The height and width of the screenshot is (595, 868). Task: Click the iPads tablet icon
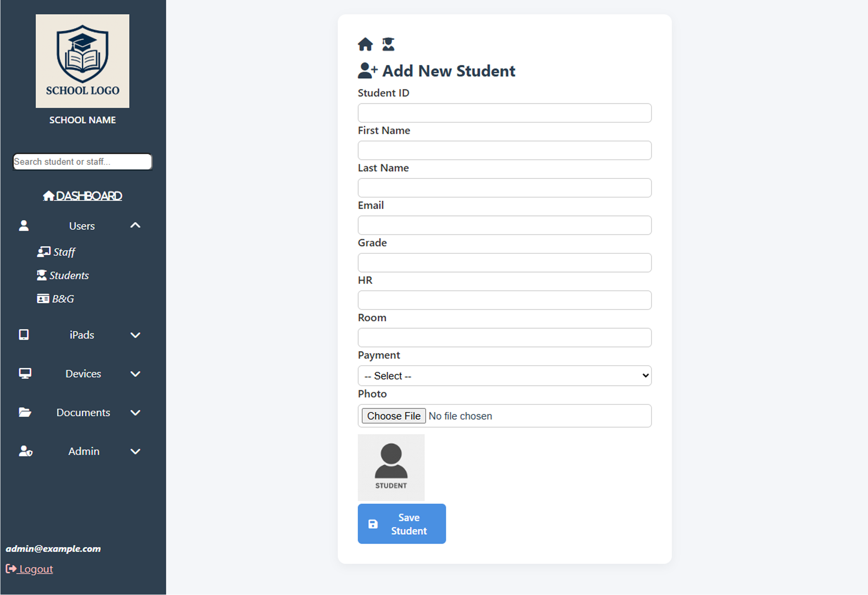[x=24, y=335]
